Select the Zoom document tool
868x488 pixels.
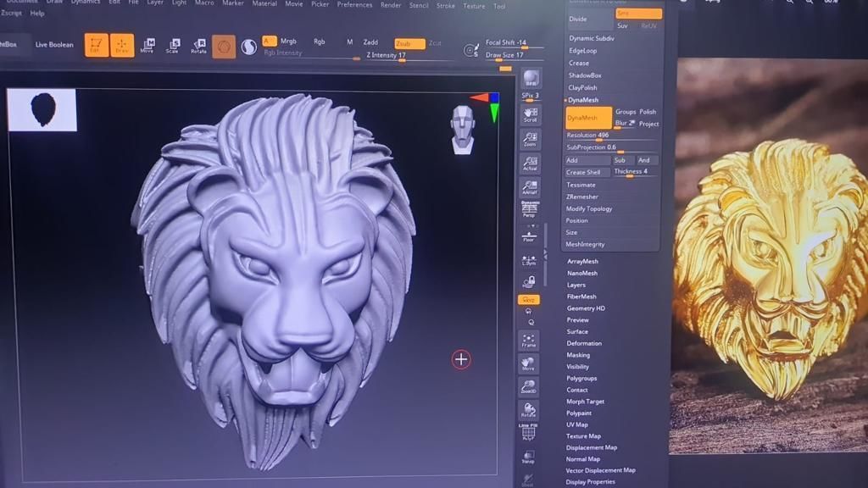(x=530, y=139)
